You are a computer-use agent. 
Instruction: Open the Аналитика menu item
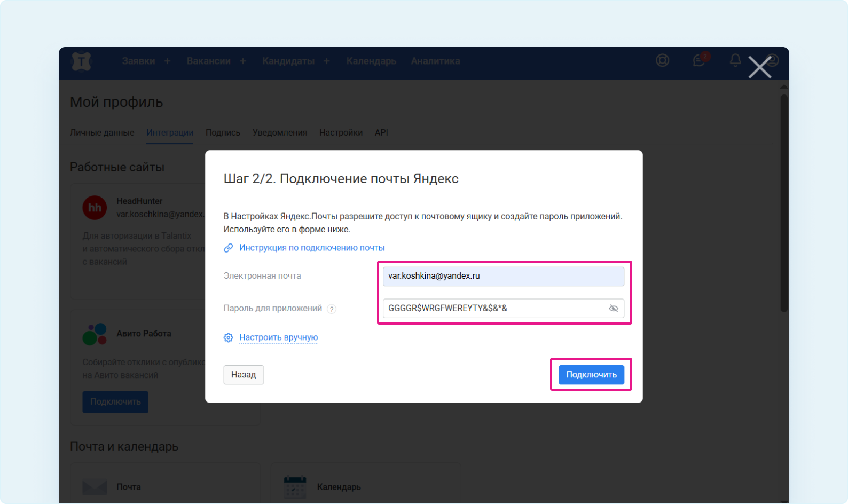pyautogui.click(x=435, y=61)
